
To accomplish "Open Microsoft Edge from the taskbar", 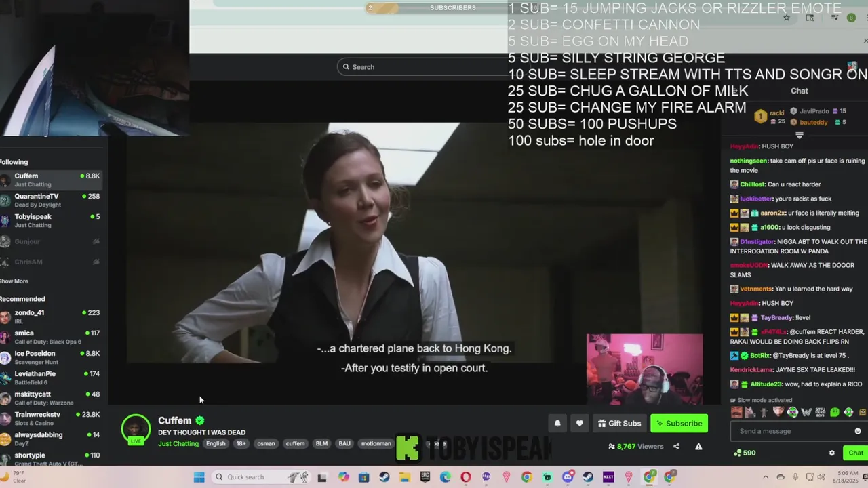I will click(446, 477).
